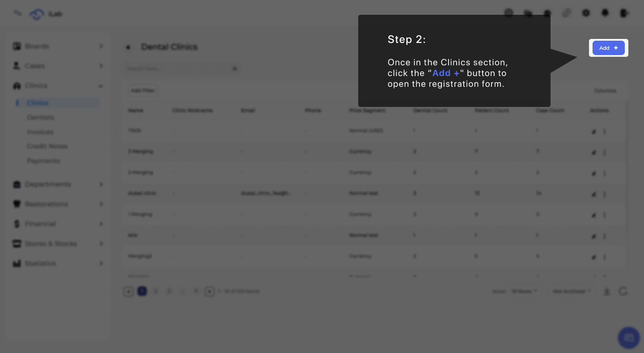Click the Departments sidebar icon
This screenshot has width=644, height=353.
click(x=17, y=184)
